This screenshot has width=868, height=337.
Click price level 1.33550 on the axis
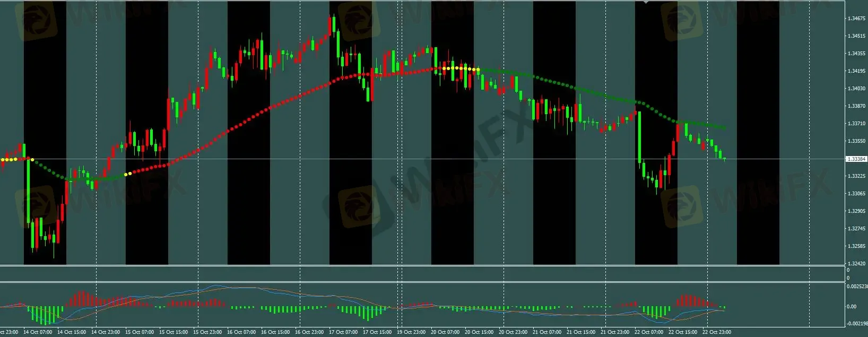pos(856,141)
